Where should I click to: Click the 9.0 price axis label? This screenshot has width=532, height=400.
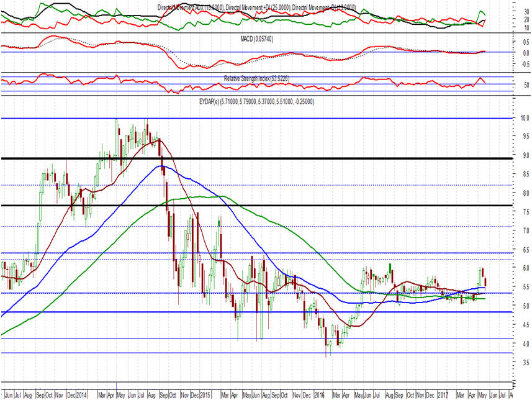tap(526, 155)
